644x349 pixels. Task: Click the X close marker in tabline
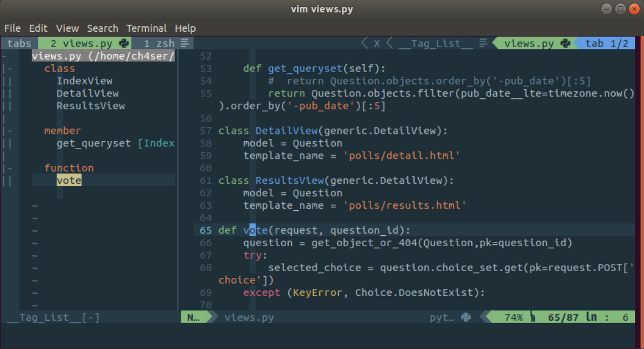coord(377,44)
